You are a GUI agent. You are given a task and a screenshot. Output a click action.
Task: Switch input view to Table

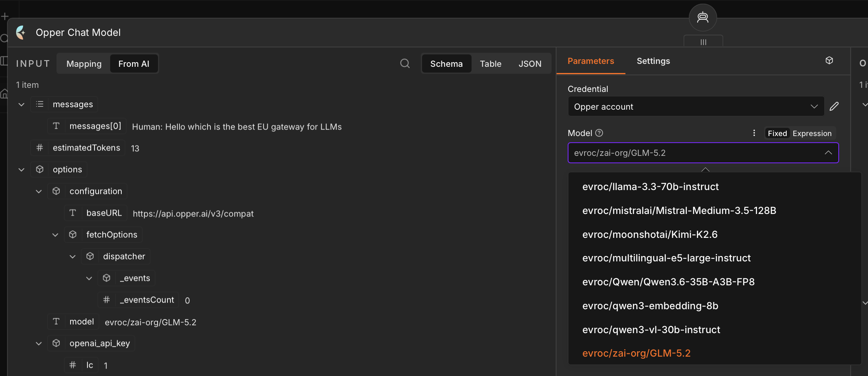[x=491, y=63]
